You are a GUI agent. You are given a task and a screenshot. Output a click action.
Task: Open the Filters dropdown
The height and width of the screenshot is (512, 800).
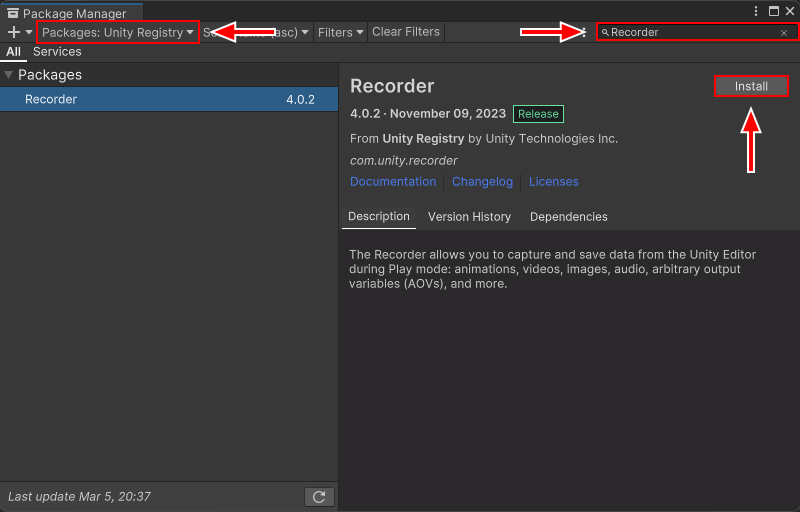coord(340,32)
